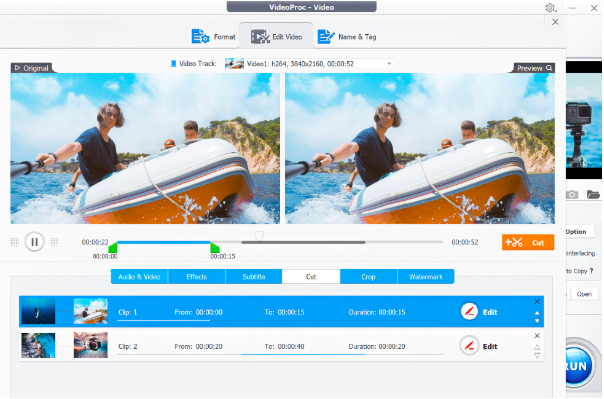
Task: Open the Format tab
Action: click(213, 37)
